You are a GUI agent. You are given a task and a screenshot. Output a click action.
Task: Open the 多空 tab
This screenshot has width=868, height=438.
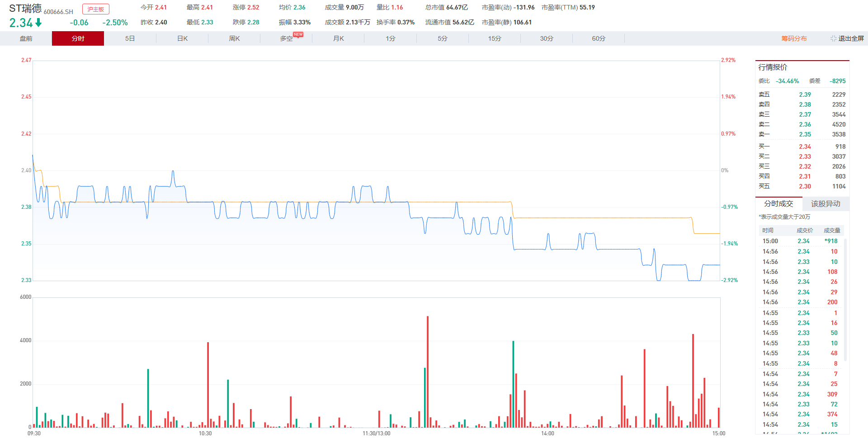click(286, 38)
